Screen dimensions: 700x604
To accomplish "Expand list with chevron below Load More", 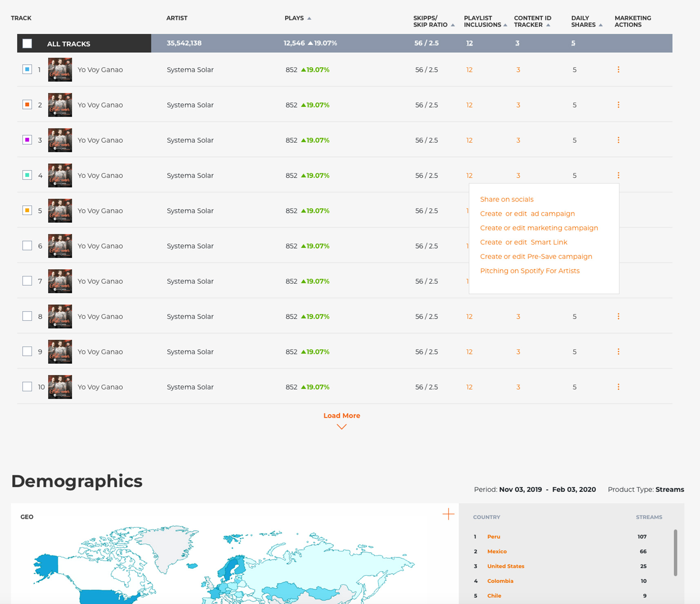I will [x=342, y=427].
